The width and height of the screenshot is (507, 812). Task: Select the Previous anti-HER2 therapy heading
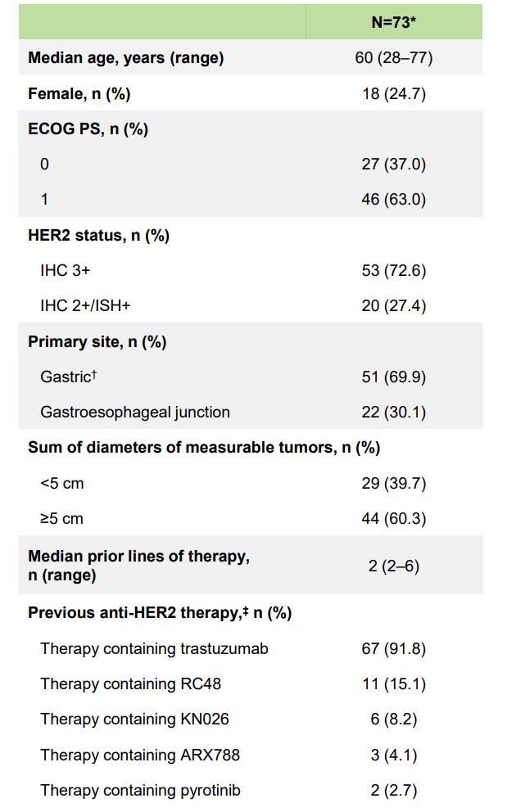coord(160,612)
